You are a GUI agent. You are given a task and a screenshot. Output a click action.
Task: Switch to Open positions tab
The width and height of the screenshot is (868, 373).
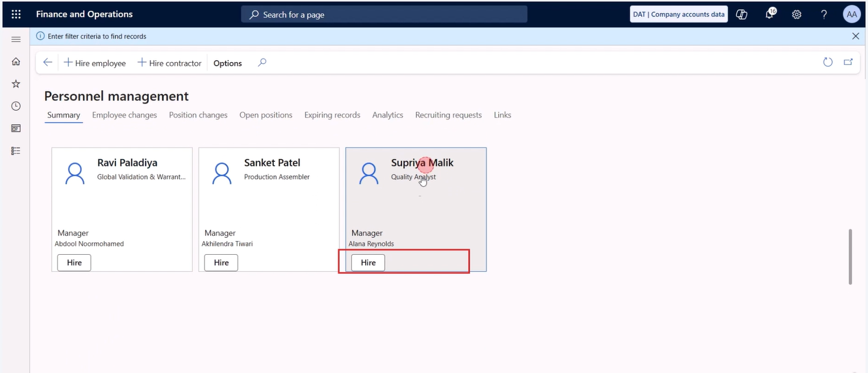coord(265,115)
